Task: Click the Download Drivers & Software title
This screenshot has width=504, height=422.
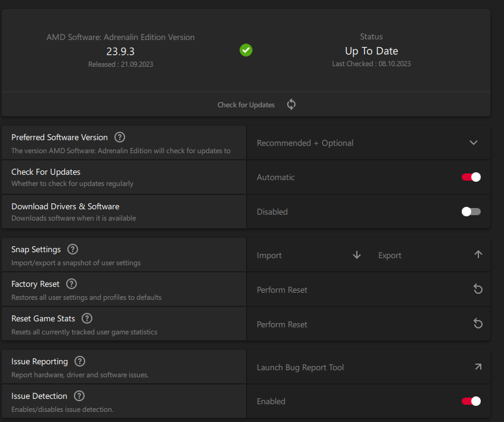Action: pyautogui.click(x=66, y=206)
